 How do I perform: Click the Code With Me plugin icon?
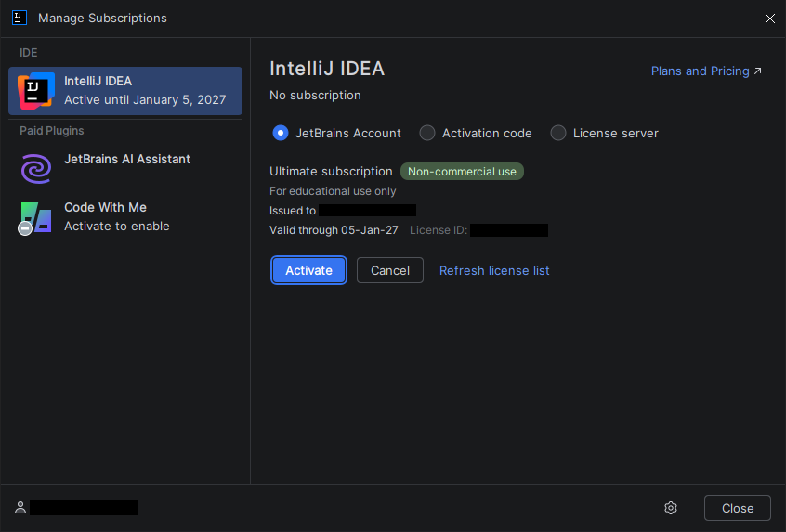click(x=36, y=217)
